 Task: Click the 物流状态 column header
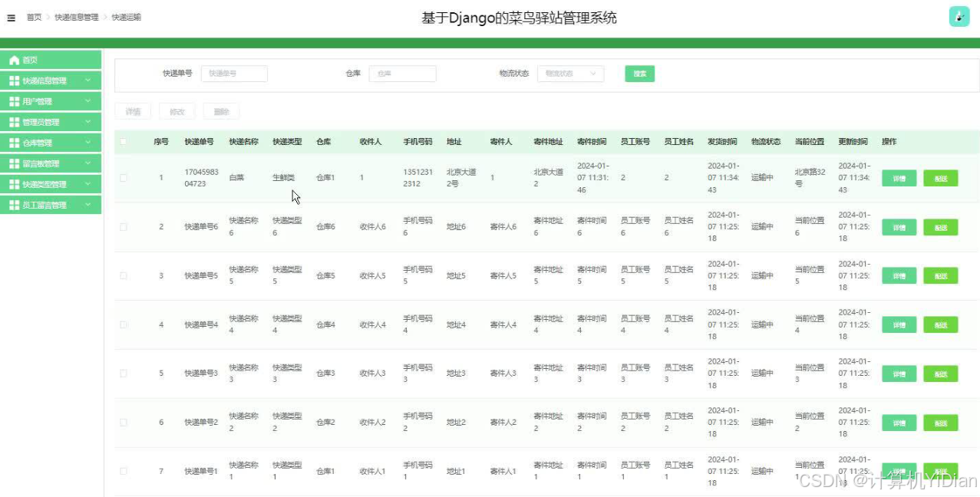766,142
